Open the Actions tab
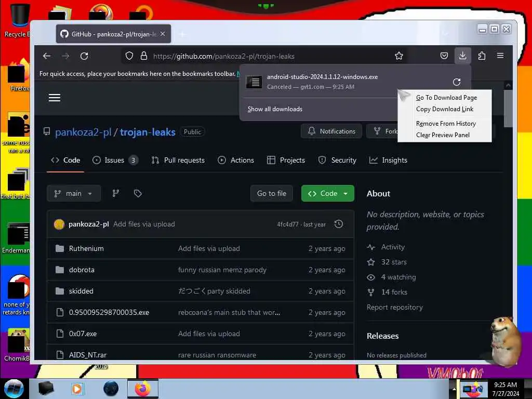The width and height of the screenshot is (532, 399). [x=236, y=160]
